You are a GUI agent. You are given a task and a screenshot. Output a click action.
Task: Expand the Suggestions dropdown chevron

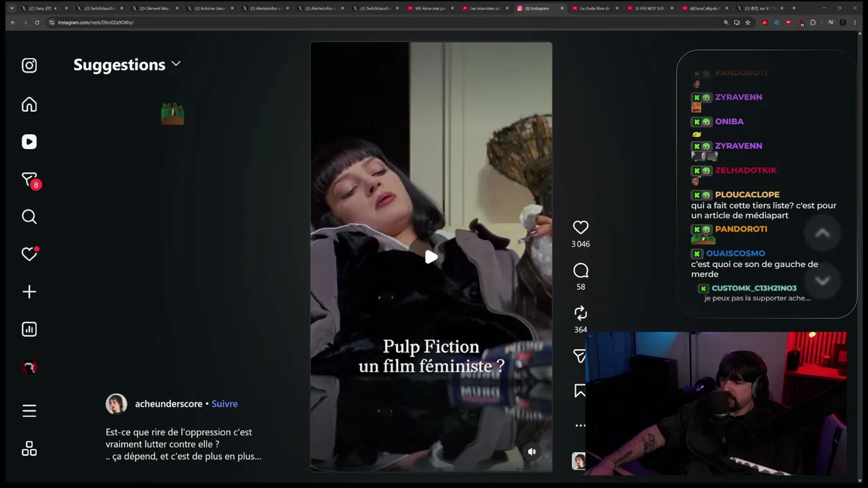(x=176, y=64)
